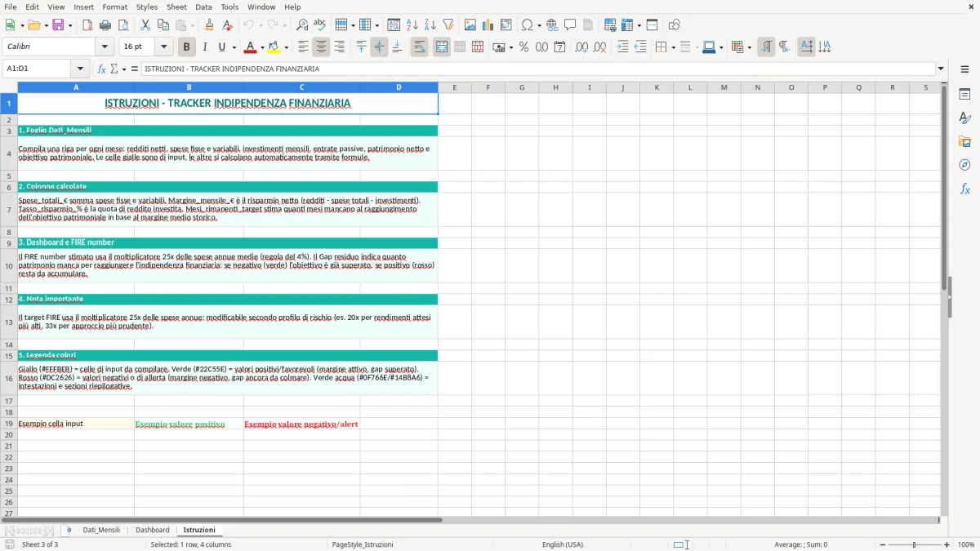Open the Font Name dropdown list
980x551 pixels.
(x=104, y=47)
